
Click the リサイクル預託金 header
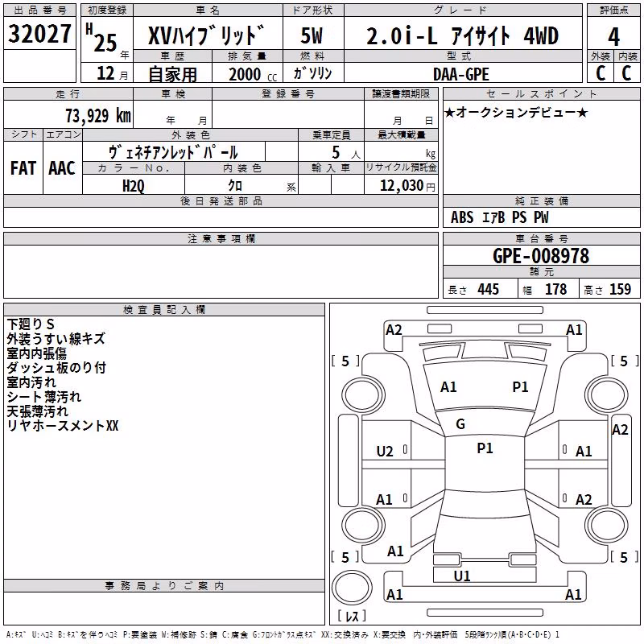[x=401, y=167]
